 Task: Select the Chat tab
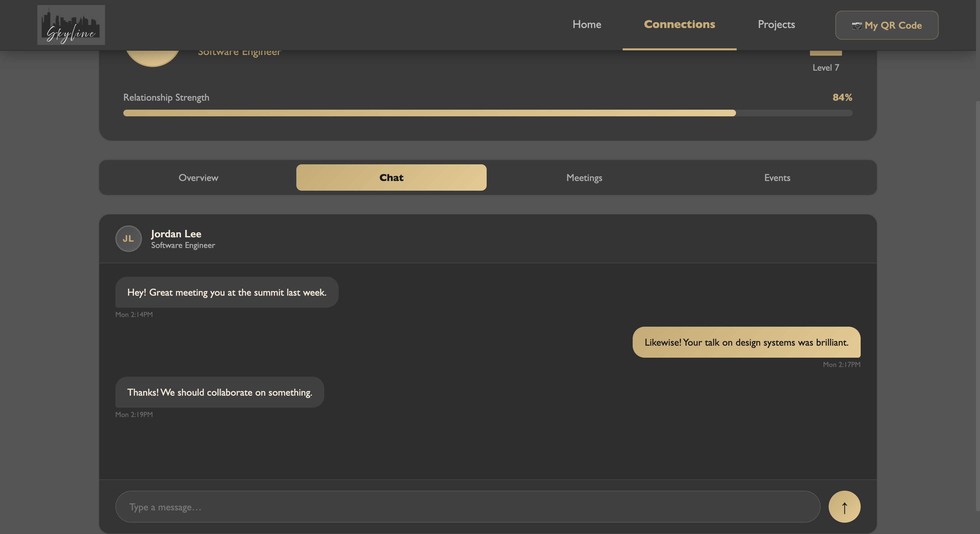tap(391, 178)
